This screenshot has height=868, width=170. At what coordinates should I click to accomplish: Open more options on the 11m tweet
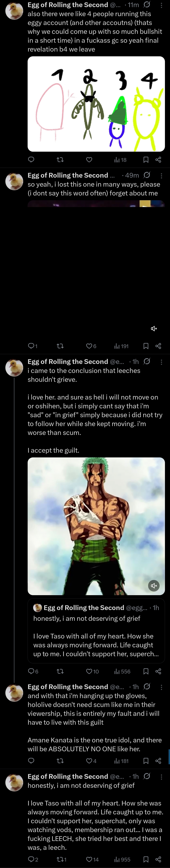161,5
